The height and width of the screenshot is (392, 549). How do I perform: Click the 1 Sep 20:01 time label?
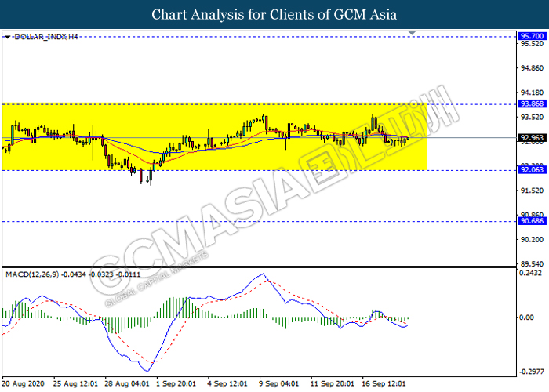point(176,383)
